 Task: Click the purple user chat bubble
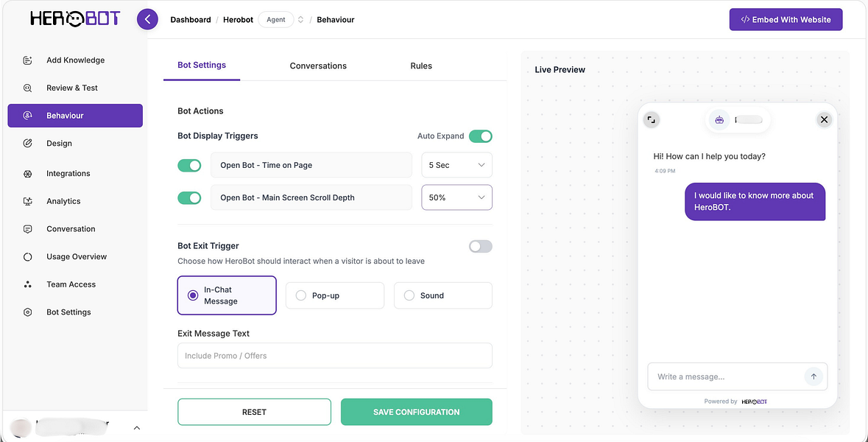point(755,202)
